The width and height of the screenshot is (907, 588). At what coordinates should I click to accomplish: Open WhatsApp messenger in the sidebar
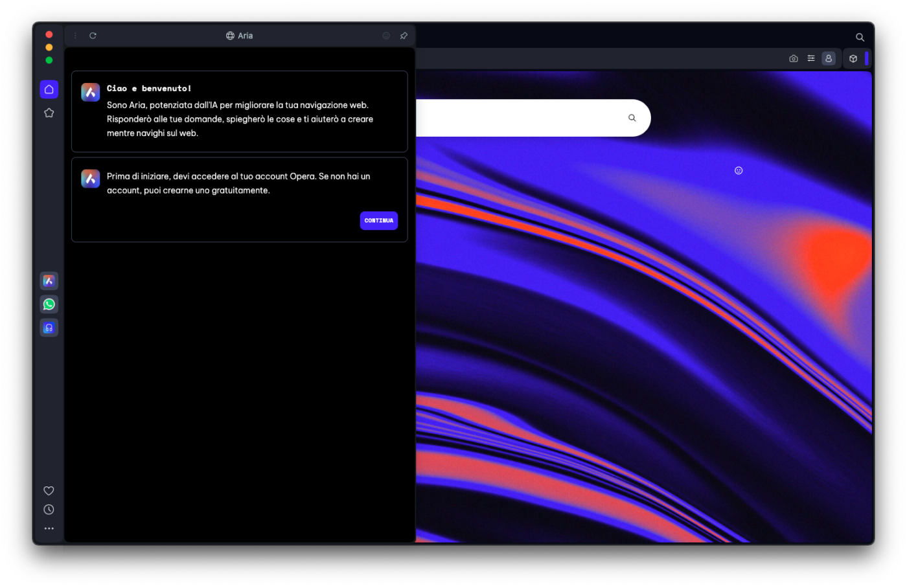[49, 304]
